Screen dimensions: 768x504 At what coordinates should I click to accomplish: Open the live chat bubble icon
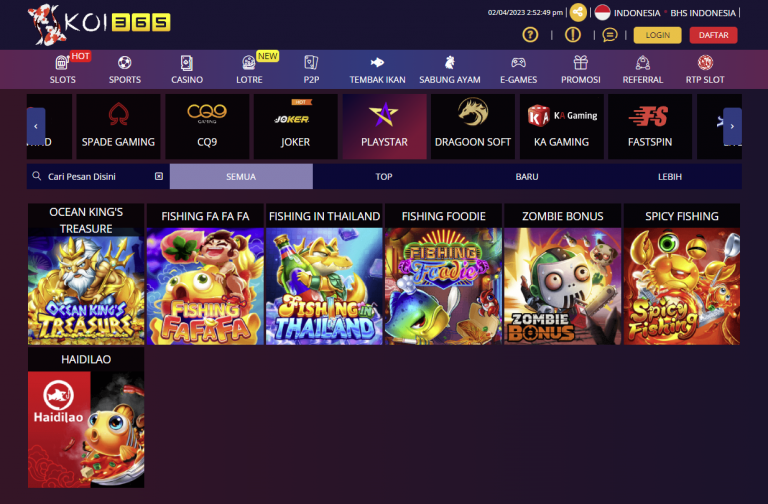(x=609, y=35)
